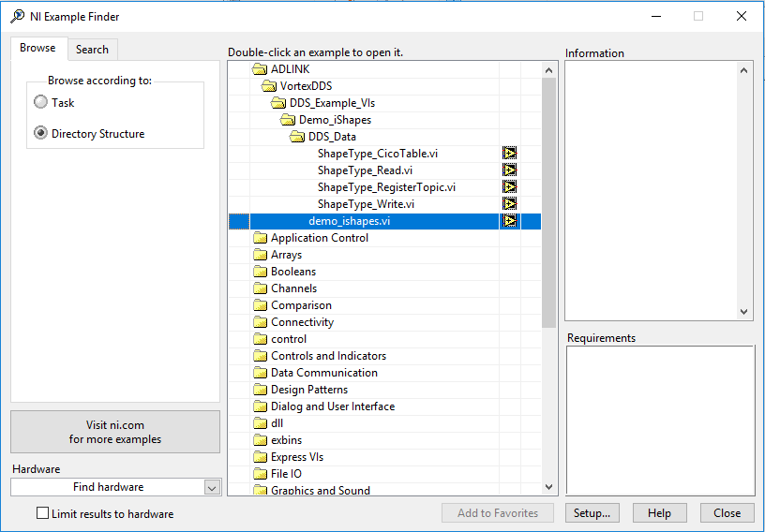Select the Graphics and Sound folder row
The height and width of the screenshot is (532, 765).
[384, 490]
